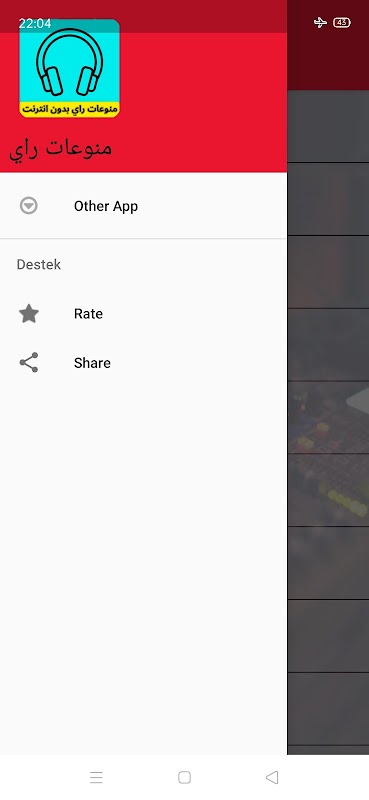Tap the Destek section header

coord(39,264)
